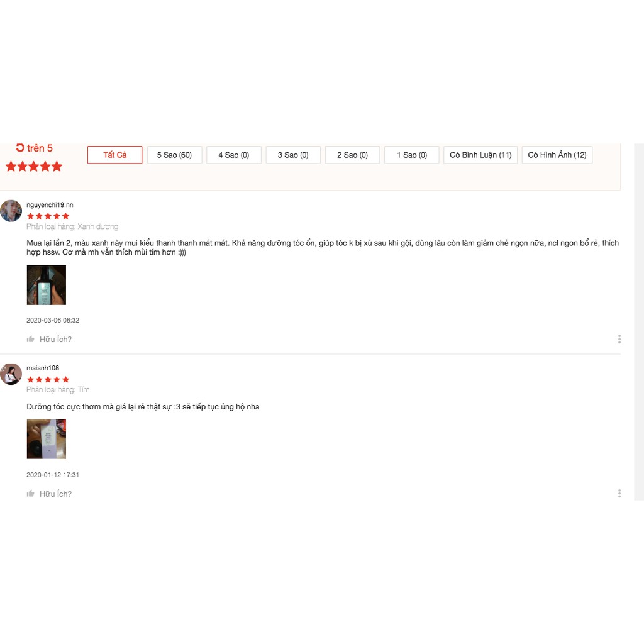
Task: Filter reviews by 2 Sao (0)
Action: point(352,155)
